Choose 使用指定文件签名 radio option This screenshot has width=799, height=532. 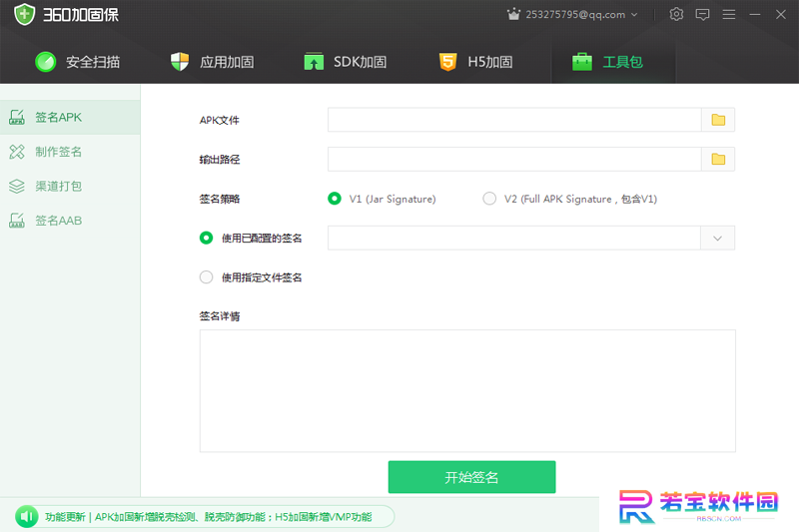coord(206,276)
